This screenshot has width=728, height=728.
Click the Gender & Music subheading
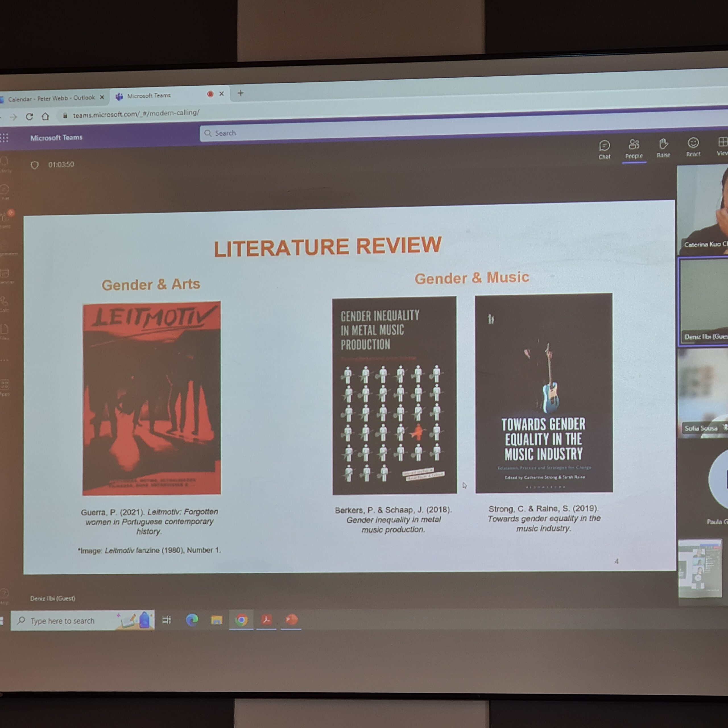coord(472,278)
